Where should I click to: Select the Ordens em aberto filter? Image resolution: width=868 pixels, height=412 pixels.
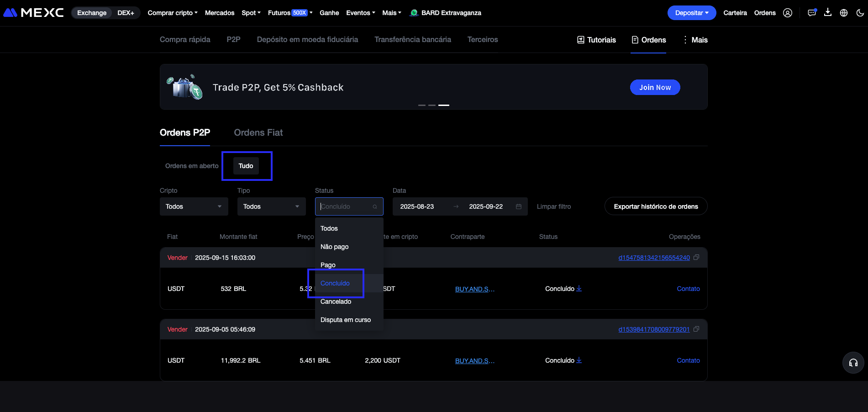pos(192,166)
